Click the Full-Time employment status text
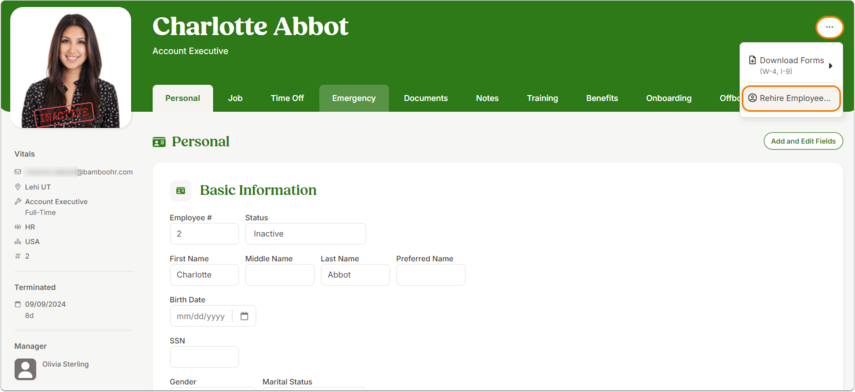This screenshot has height=392, width=855. tap(40, 213)
